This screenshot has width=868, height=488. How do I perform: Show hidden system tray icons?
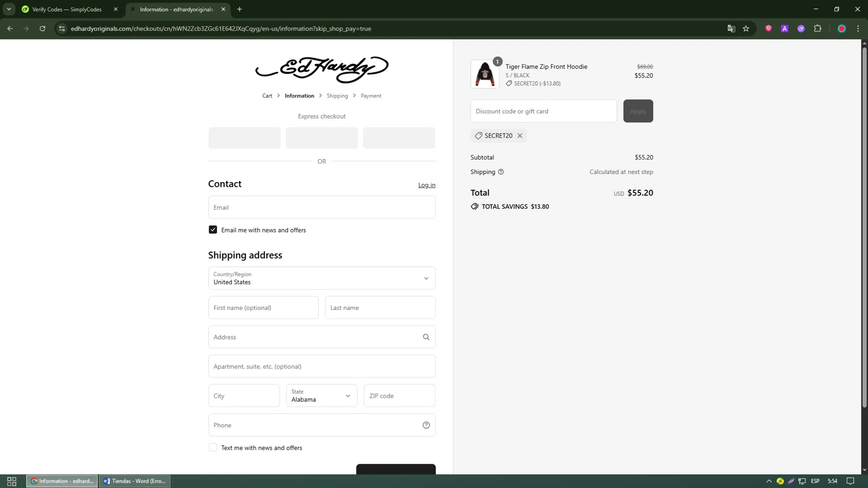click(x=769, y=481)
